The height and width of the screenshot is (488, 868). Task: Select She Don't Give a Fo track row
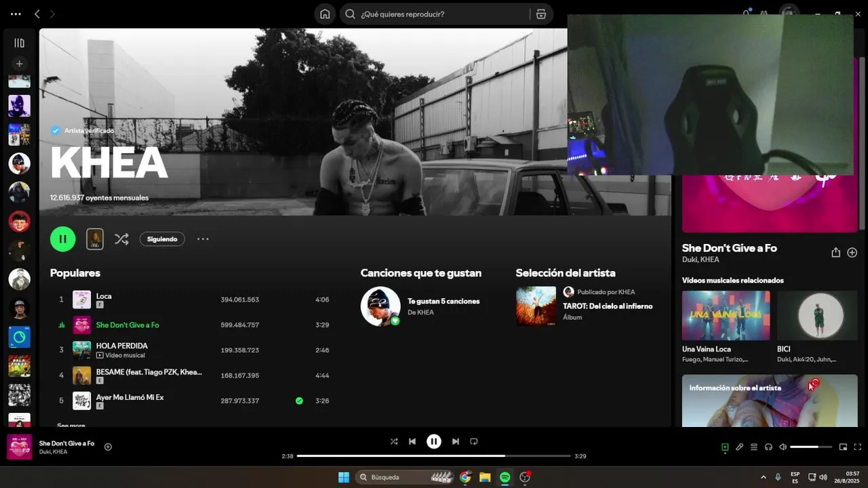[x=193, y=325]
